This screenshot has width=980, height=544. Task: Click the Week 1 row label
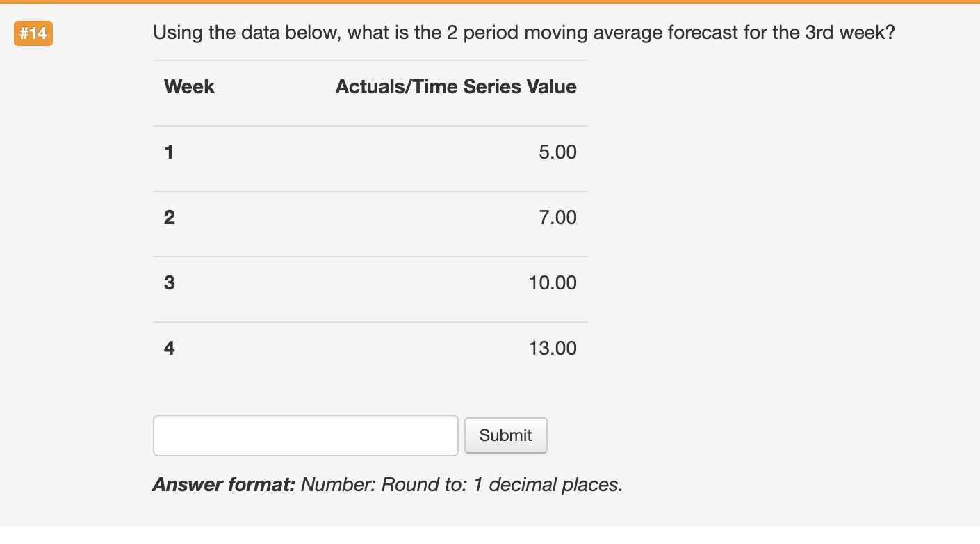coord(168,152)
